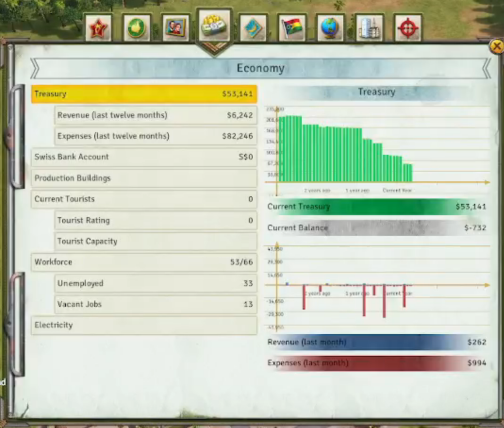504x428 pixels.
Task: Open the citizens portrait tab icon
Action: point(175,28)
